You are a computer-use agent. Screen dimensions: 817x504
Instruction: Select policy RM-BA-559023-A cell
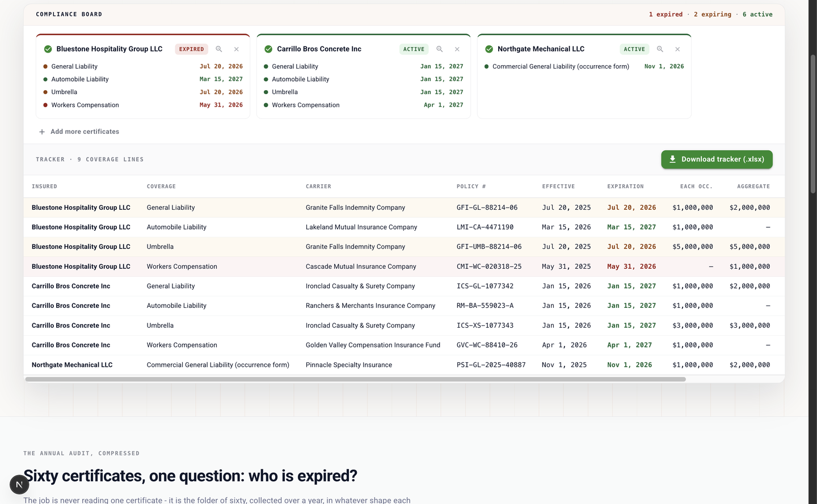(x=485, y=306)
